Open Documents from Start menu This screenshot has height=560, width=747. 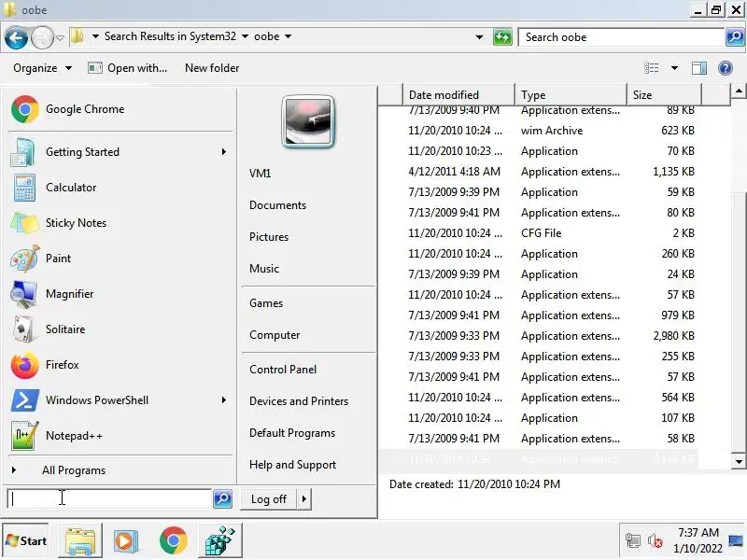277,205
